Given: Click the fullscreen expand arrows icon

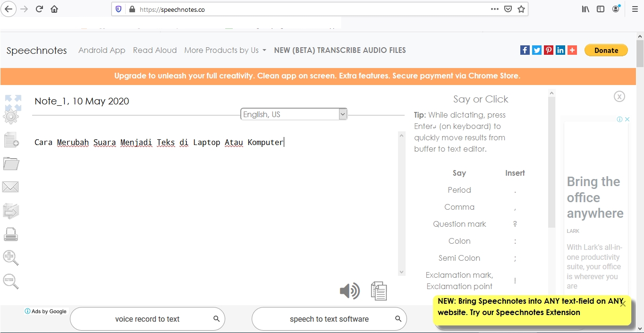Looking at the screenshot, I should (13, 102).
